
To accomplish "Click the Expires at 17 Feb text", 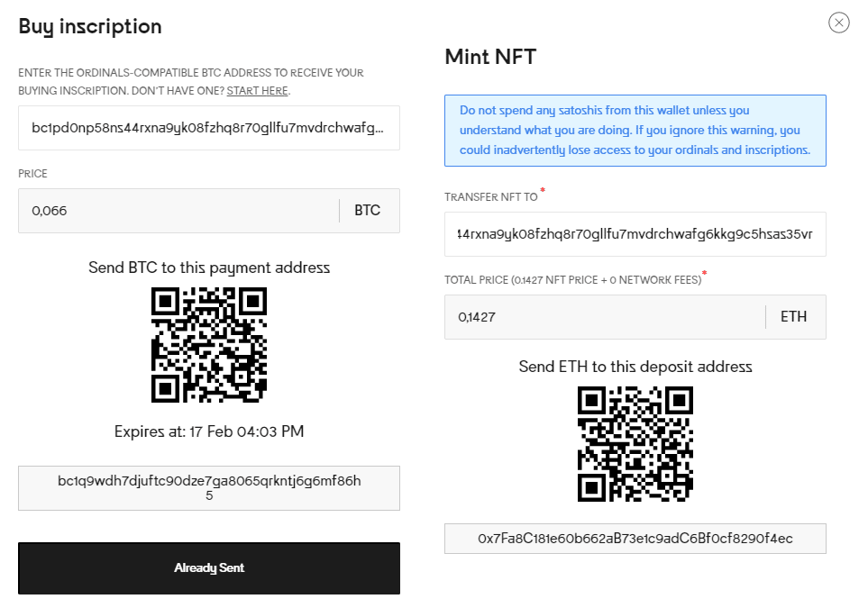I will pos(209,431).
